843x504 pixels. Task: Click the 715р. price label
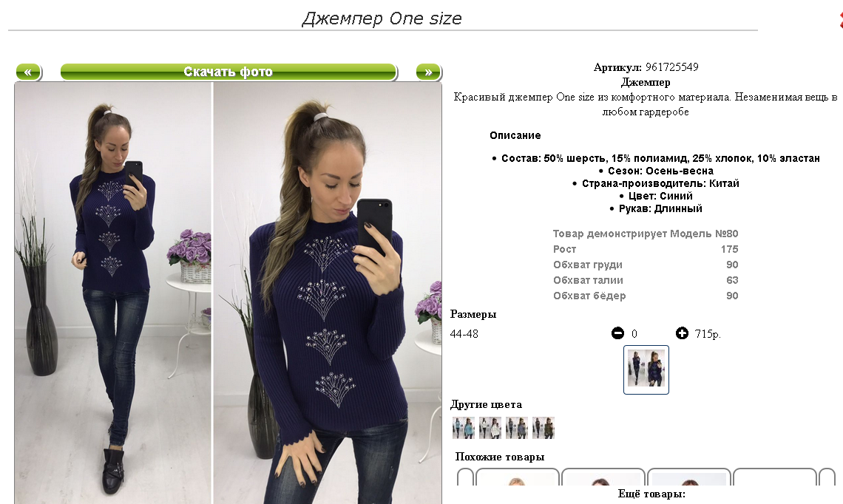click(x=708, y=334)
